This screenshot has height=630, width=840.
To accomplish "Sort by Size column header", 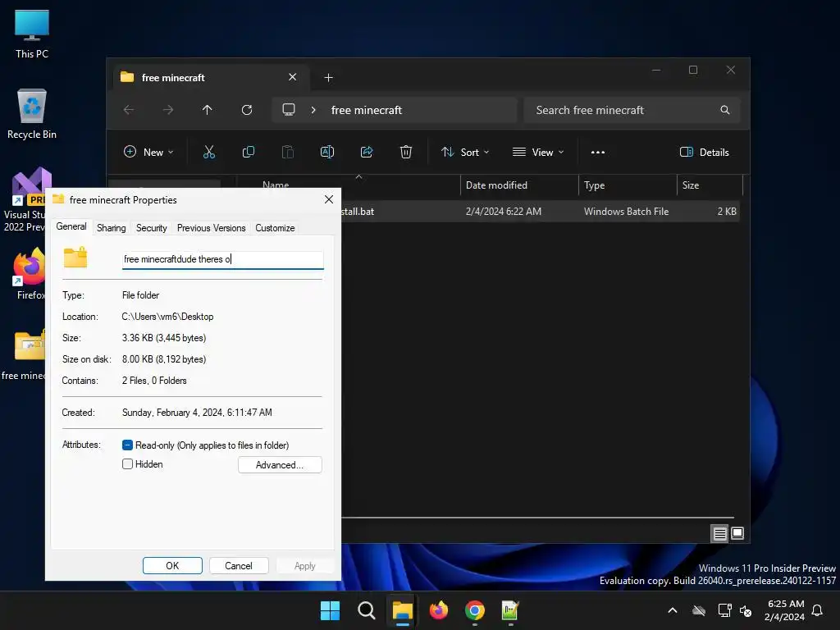I will point(710,185).
